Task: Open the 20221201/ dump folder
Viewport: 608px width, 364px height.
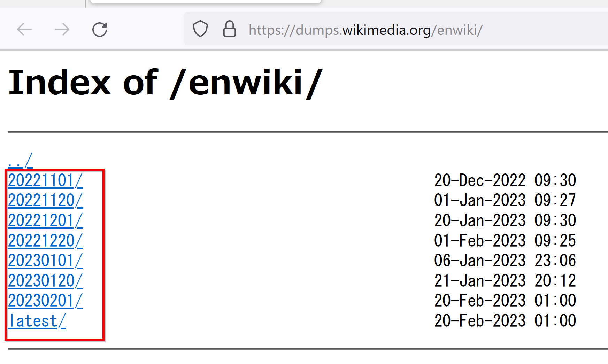Action: coord(45,220)
